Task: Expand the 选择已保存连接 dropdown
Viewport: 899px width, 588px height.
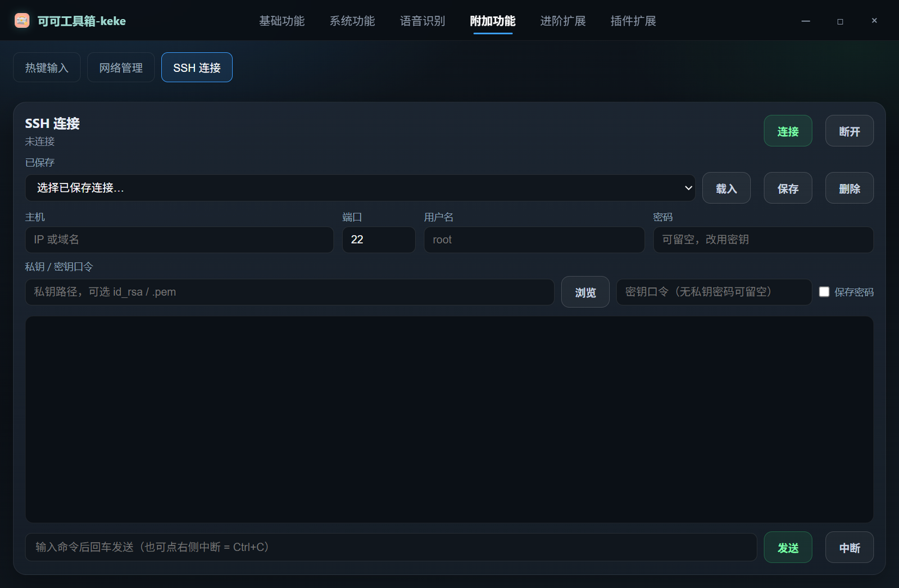Action: (x=360, y=188)
